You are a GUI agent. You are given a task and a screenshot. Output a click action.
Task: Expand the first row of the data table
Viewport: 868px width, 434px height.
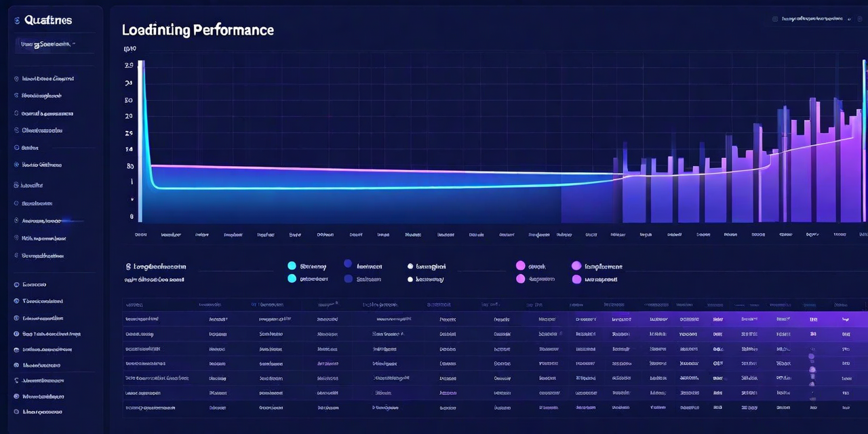point(142,319)
